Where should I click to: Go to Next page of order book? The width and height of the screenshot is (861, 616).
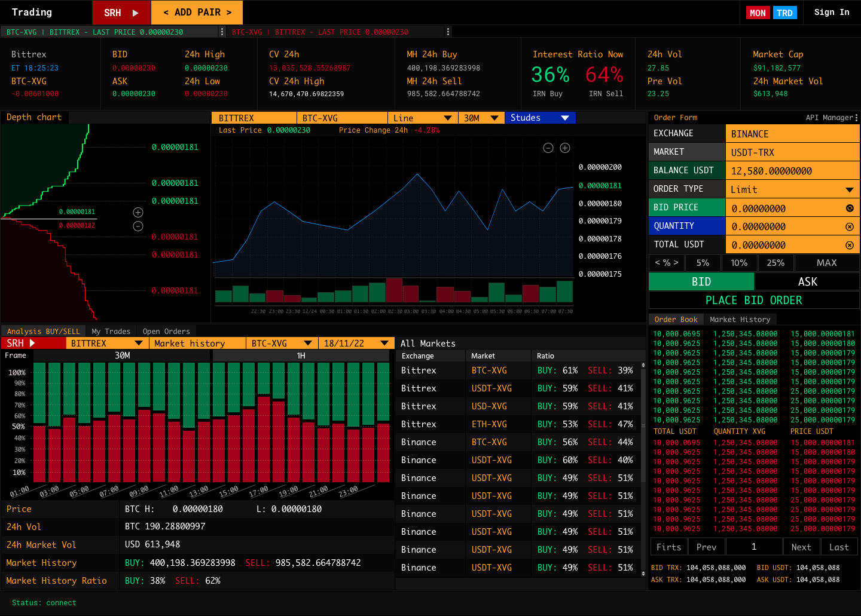click(x=801, y=547)
